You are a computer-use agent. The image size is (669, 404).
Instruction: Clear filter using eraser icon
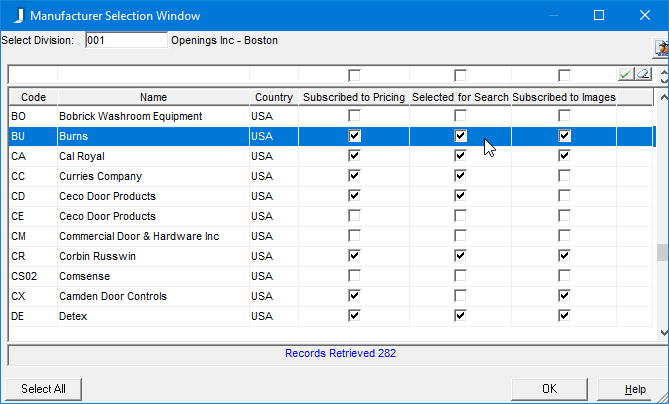(643, 74)
